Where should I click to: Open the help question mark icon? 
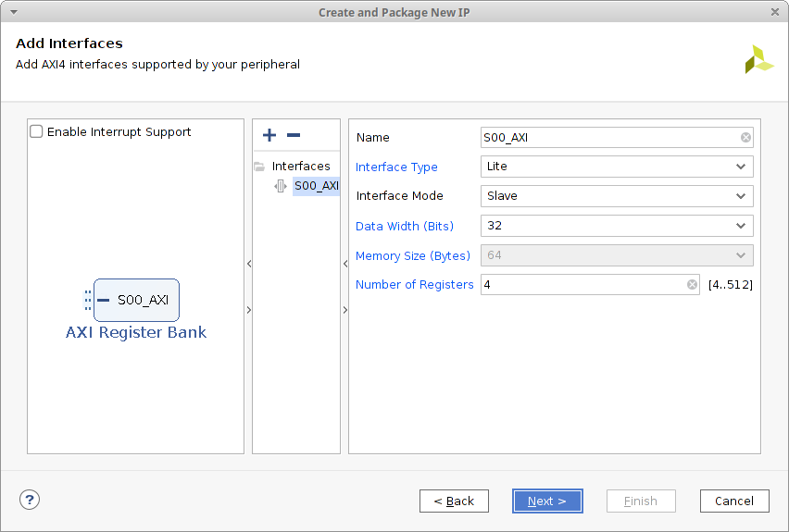(30, 500)
